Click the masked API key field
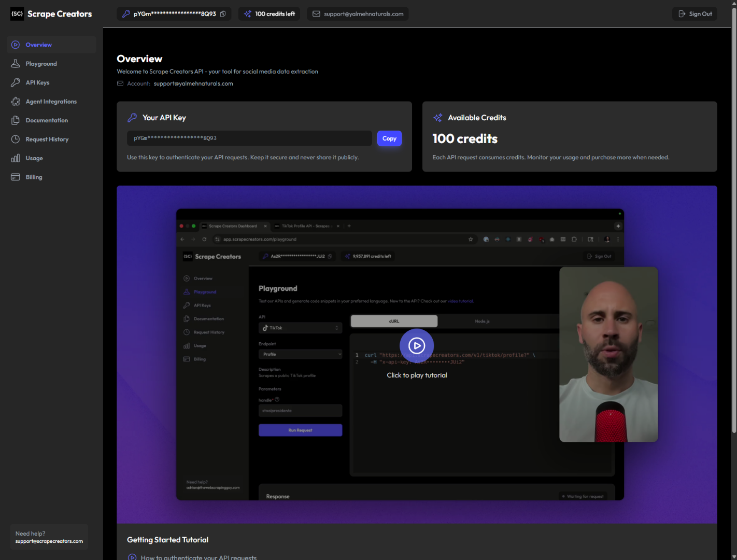The width and height of the screenshot is (737, 560). 249,138
